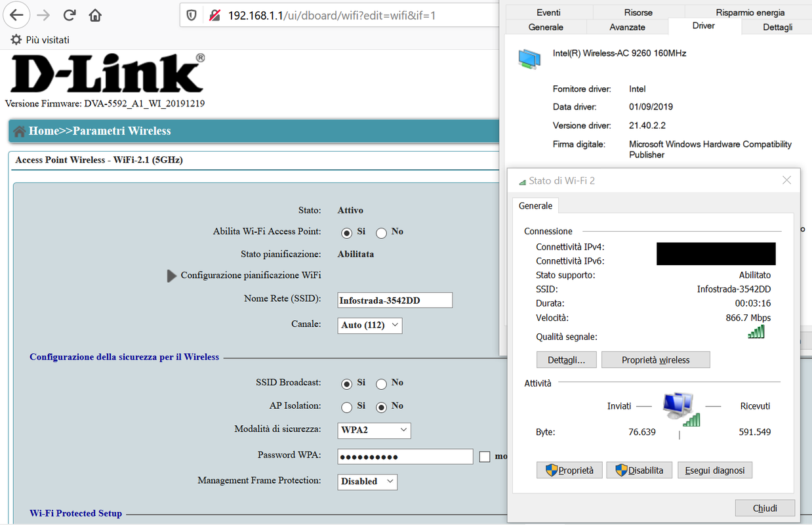Switch to the Dettagli tab

click(778, 27)
